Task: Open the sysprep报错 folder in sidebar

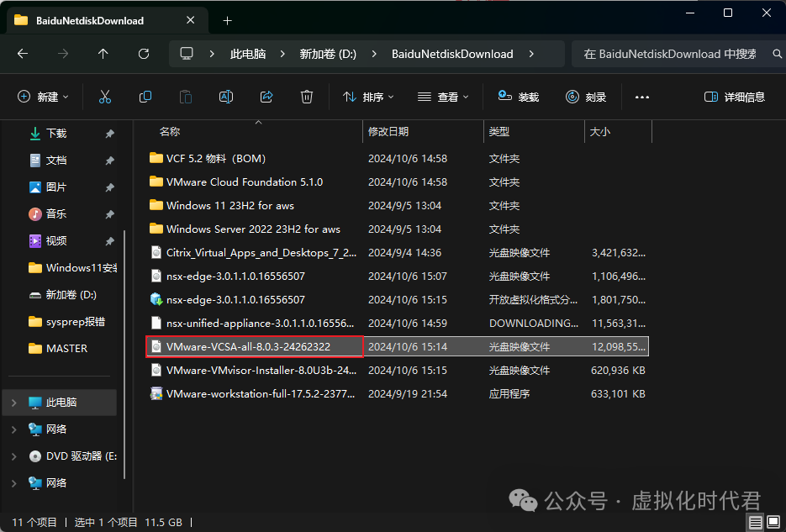Action: click(x=75, y=322)
